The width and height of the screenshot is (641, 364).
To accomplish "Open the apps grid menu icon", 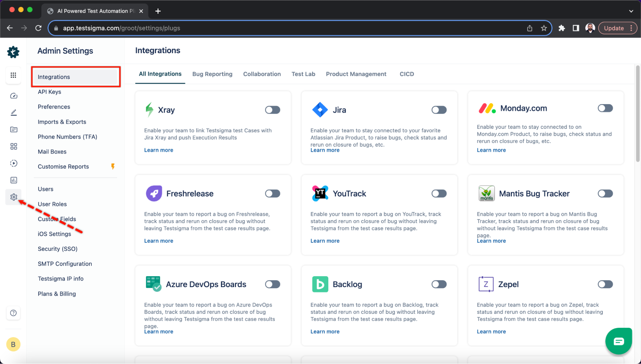I will 13,75.
